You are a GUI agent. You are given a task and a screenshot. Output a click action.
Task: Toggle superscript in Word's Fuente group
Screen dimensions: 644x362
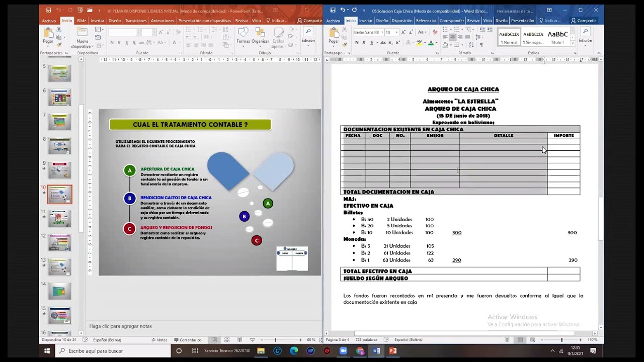click(397, 42)
